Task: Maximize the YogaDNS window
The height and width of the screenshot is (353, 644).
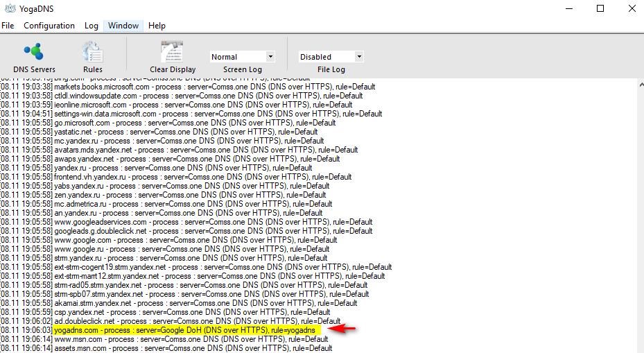Action: tap(600, 8)
